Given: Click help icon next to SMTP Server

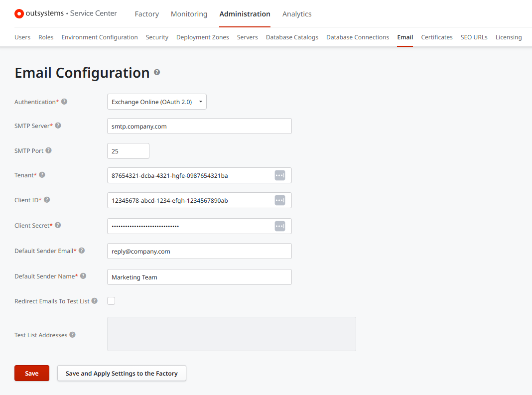Looking at the screenshot, I should click(x=58, y=126).
